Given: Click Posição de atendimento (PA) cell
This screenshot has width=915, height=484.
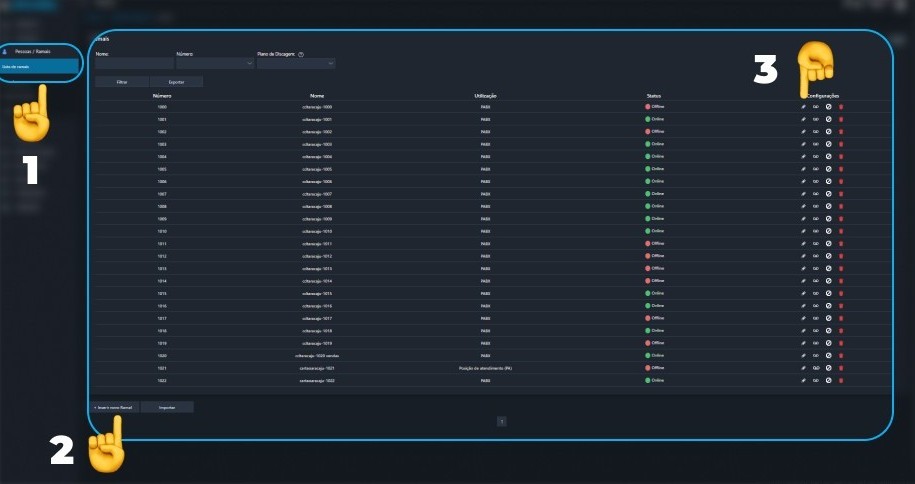Looking at the screenshot, I should click(x=486, y=368).
